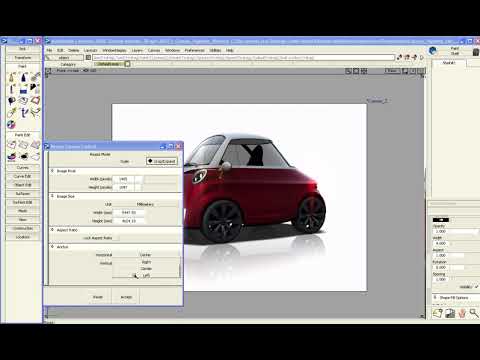
Task: Open the Canvas menu
Action: point(154,50)
